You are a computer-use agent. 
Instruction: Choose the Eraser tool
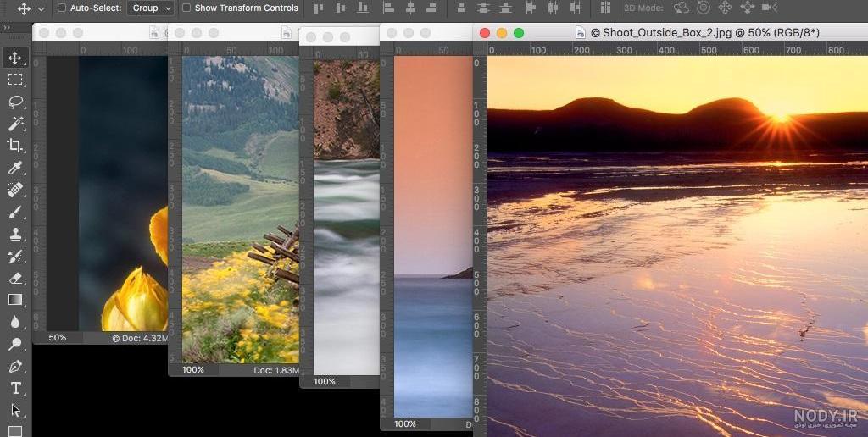tap(15, 278)
